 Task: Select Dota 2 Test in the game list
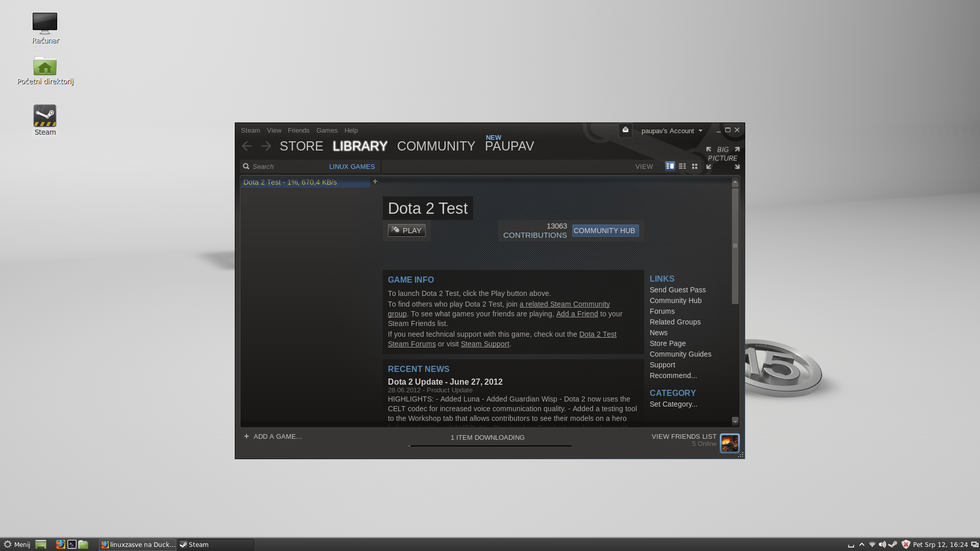point(305,182)
